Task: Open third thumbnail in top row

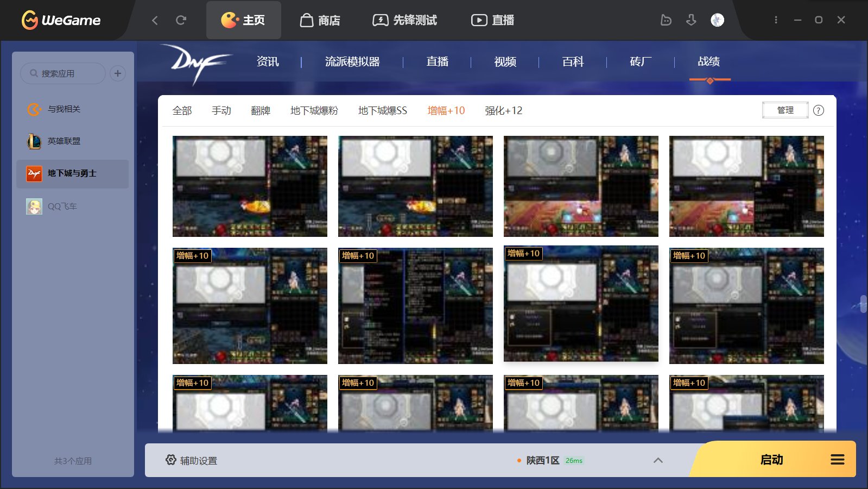Action: 581,186
